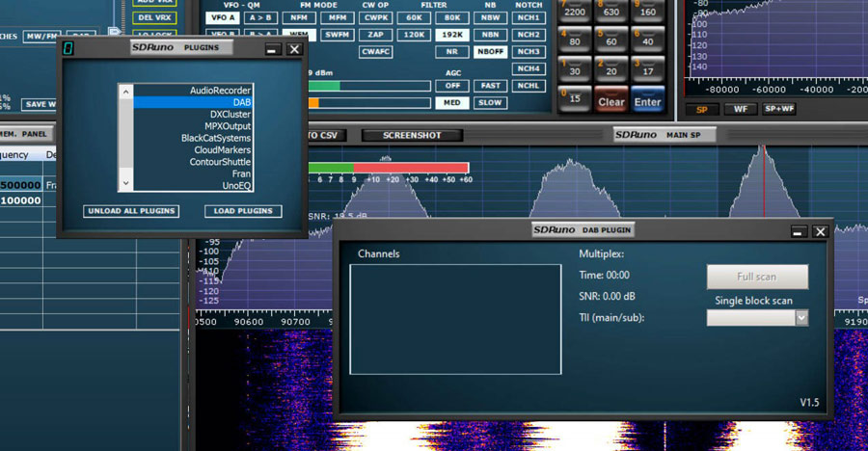Viewport: 868px width, 451px height.
Task: Select ContourShuttle plugin entry
Action: [x=192, y=162]
